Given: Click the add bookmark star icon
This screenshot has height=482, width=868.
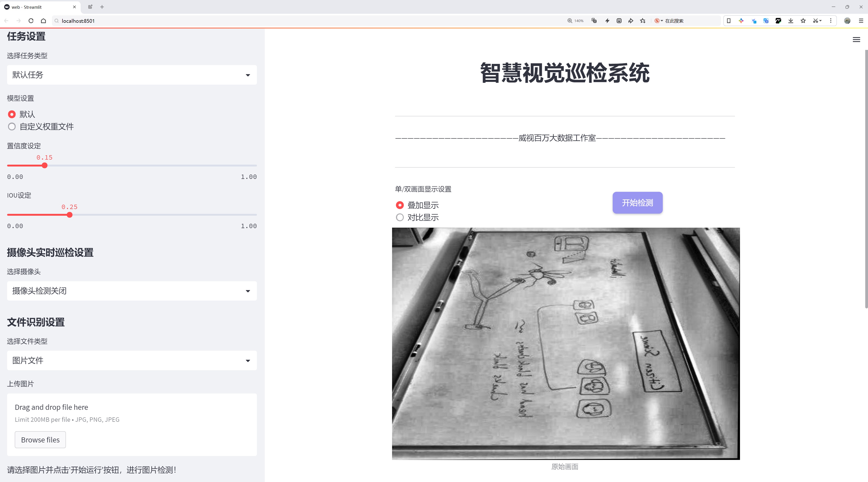Looking at the screenshot, I should point(643,21).
